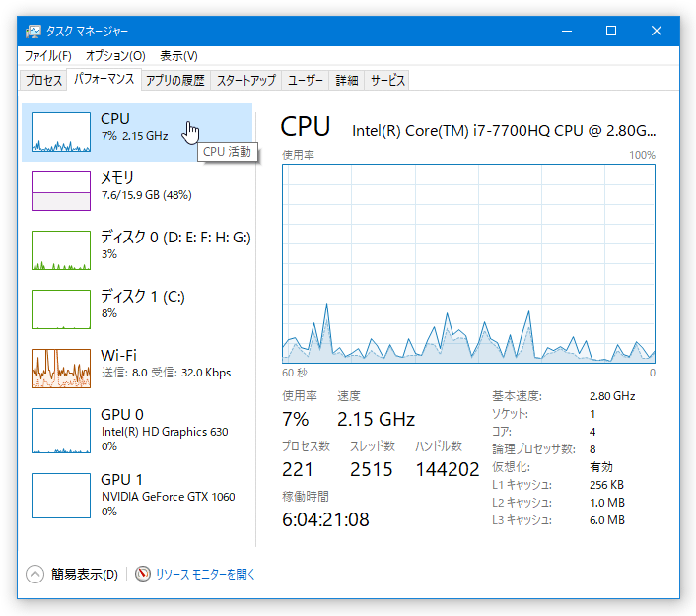Go to the ユーザー tab
Viewport: 696px width, 616px height.
click(x=305, y=81)
